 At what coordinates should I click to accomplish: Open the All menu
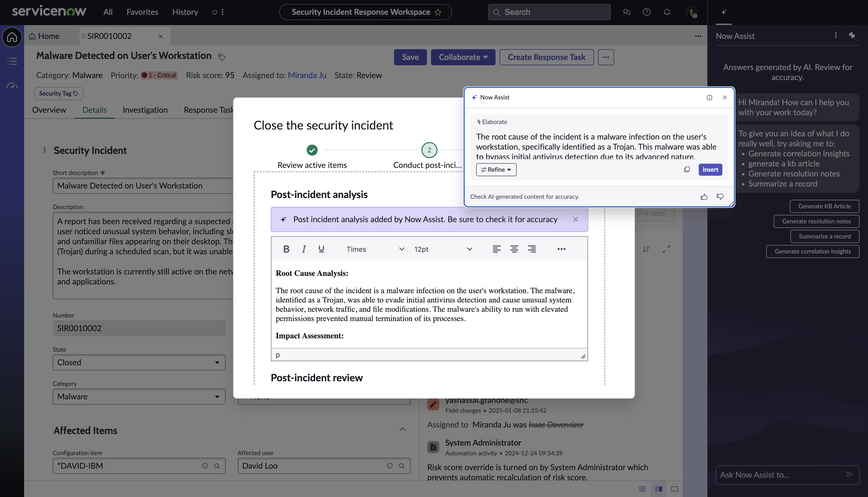pyautogui.click(x=108, y=12)
